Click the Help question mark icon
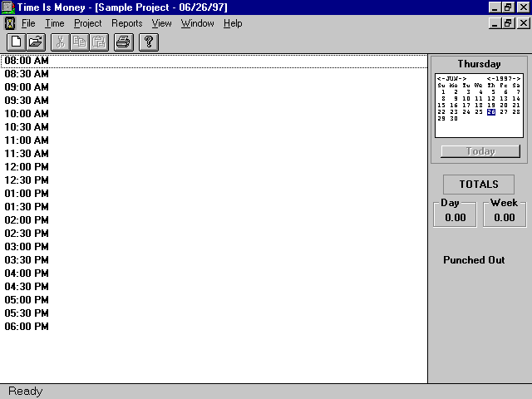 (x=148, y=42)
